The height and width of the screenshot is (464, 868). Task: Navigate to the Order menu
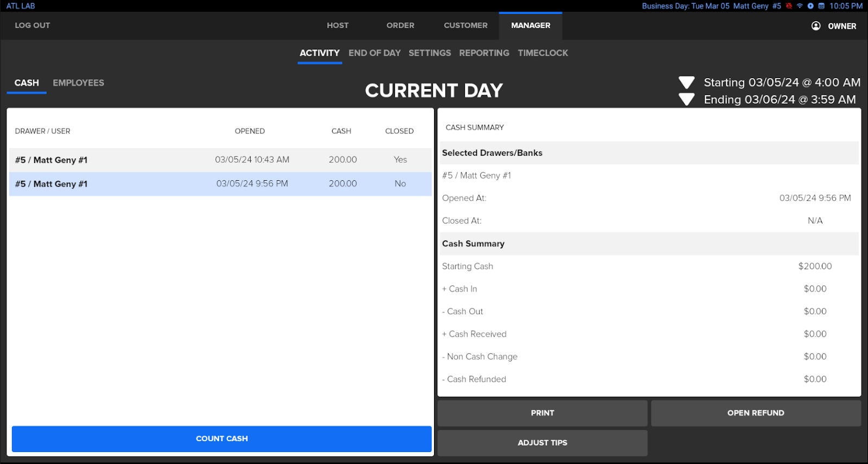coord(400,26)
